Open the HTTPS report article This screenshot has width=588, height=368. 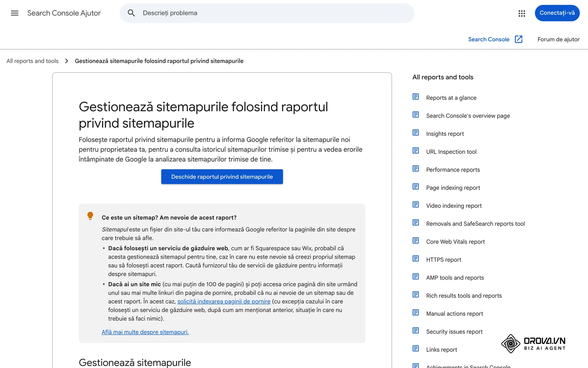point(444,260)
